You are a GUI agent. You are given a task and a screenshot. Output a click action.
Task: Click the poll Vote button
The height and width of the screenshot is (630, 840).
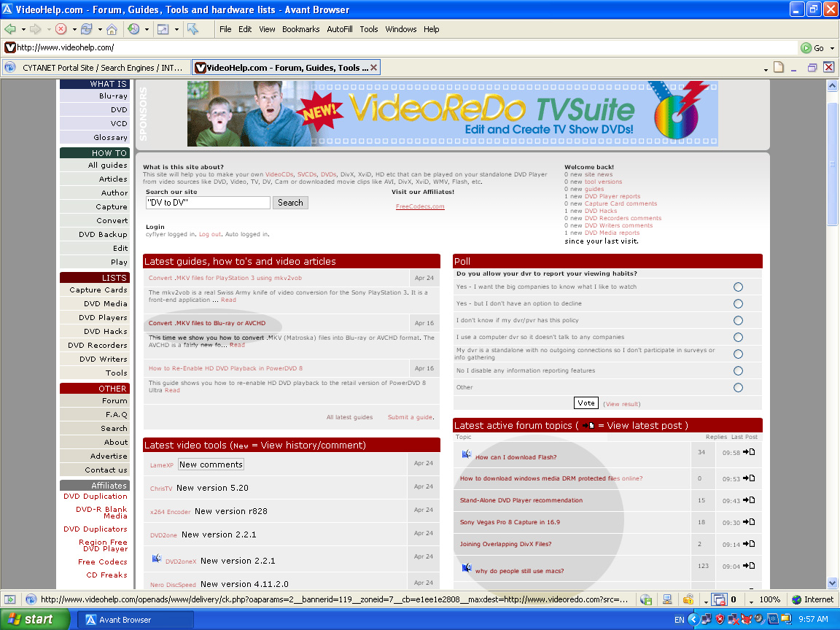[586, 402]
